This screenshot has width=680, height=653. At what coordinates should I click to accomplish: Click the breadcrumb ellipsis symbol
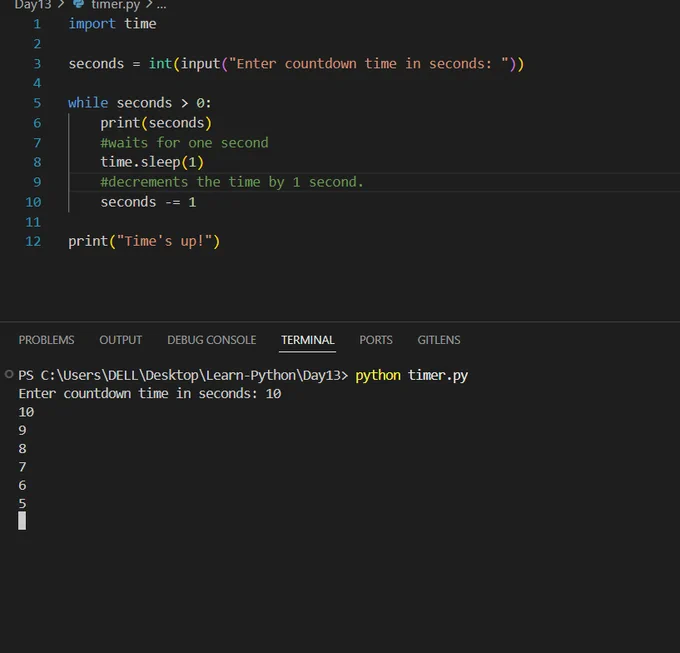(161, 6)
